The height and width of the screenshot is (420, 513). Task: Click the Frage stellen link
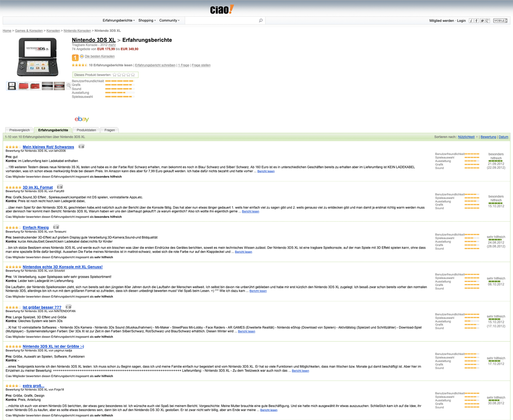[x=201, y=65]
